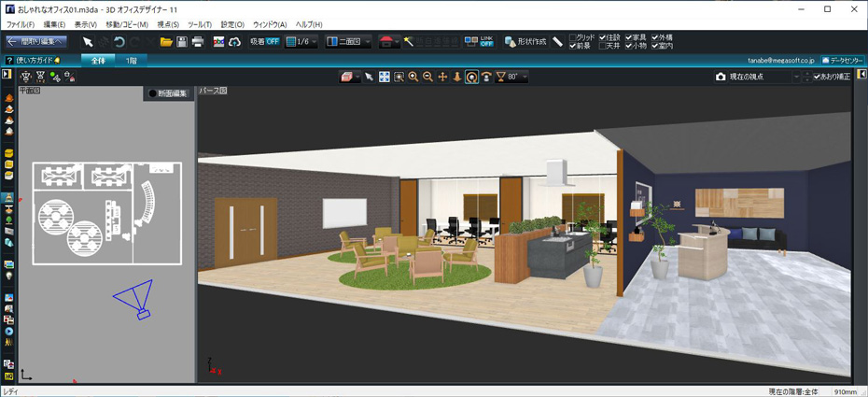The height and width of the screenshot is (397, 868).
Task: Select the arrow selection tool in main toolbar
Action: coord(88,41)
